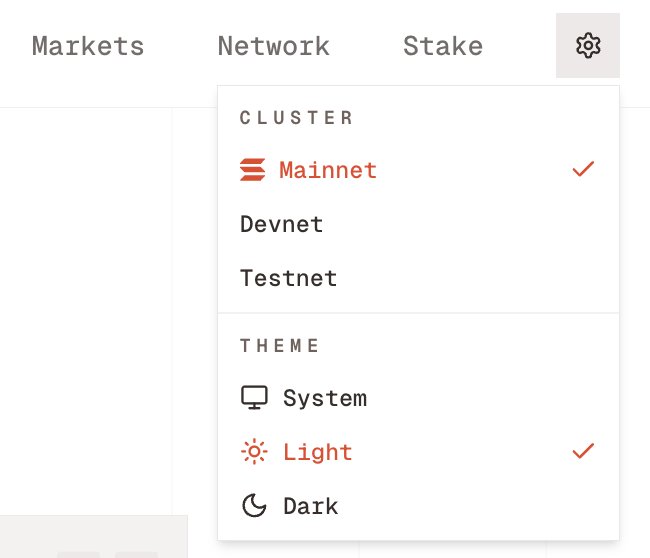Image resolution: width=650 pixels, height=558 pixels.
Task: Click the moon icon beside Dark
Action: click(255, 506)
